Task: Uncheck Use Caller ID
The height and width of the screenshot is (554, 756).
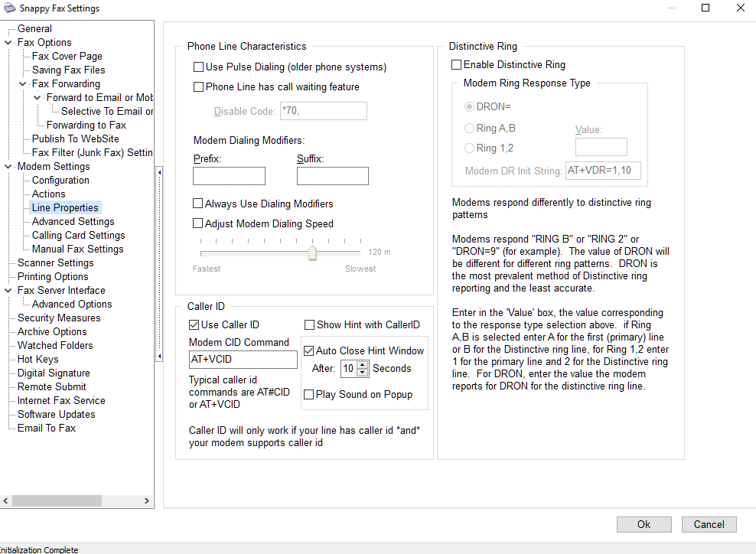Action: click(194, 325)
